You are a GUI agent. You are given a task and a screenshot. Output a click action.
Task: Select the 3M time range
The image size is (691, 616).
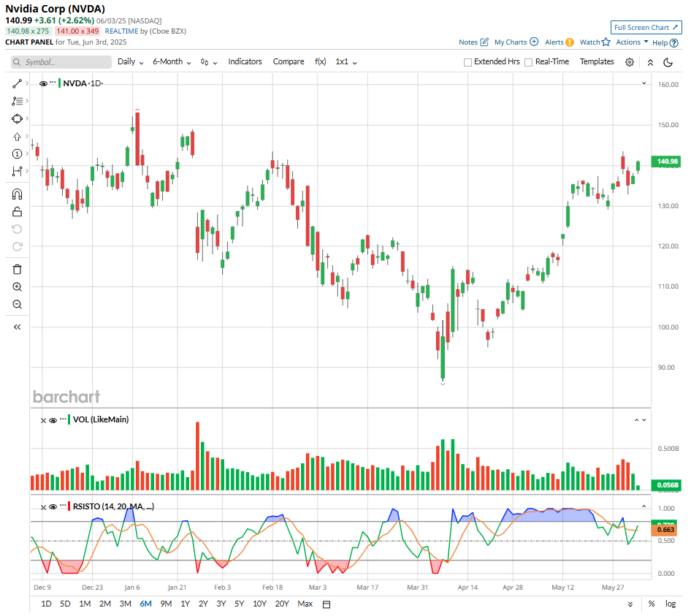pyautogui.click(x=126, y=604)
